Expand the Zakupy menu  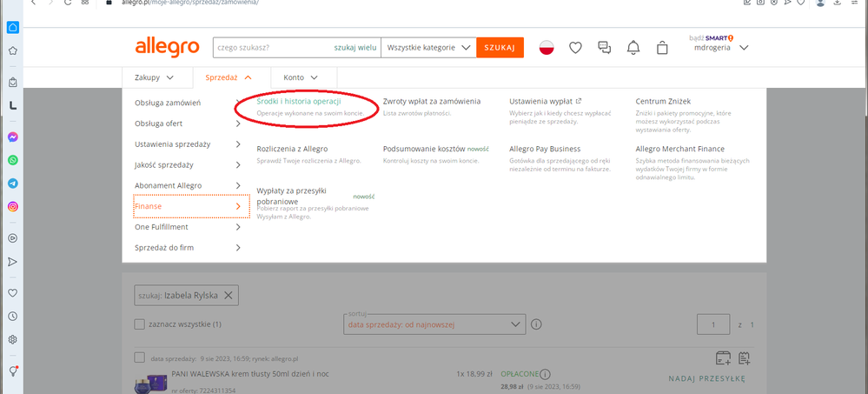(154, 77)
